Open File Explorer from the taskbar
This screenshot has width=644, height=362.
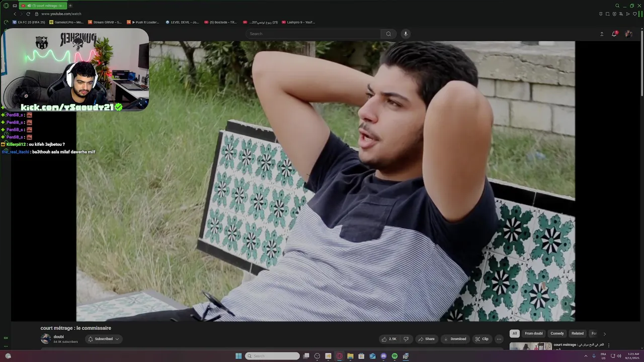click(x=350, y=356)
